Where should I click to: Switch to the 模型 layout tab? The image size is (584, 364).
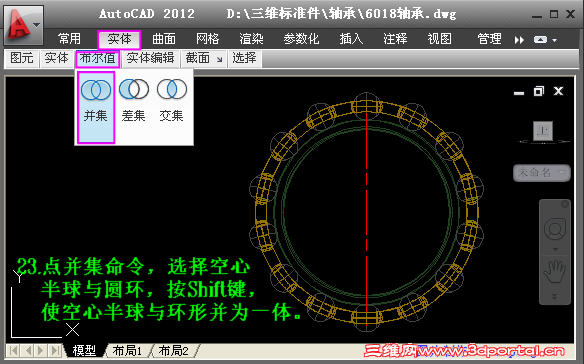click(x=84, y=351)
